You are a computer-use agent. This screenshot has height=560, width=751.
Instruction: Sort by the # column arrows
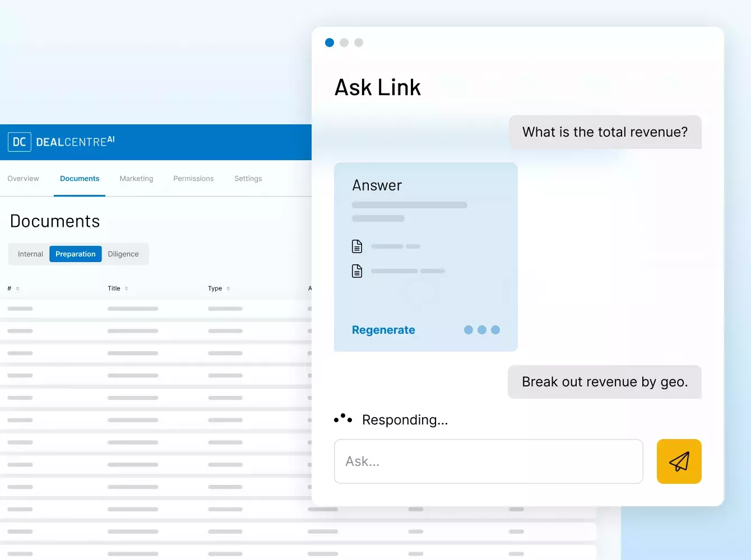coord(17,288)
